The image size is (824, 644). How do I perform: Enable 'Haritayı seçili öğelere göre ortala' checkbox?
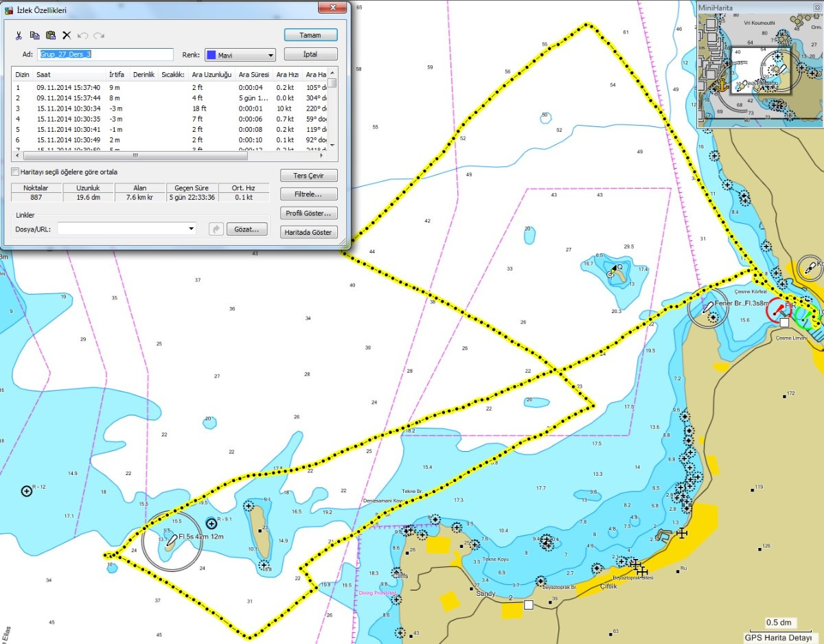point(16,172)
